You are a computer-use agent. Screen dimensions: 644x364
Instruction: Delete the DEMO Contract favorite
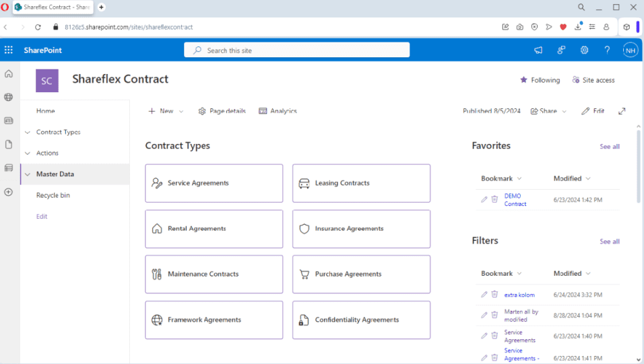(x=494, y=199)
